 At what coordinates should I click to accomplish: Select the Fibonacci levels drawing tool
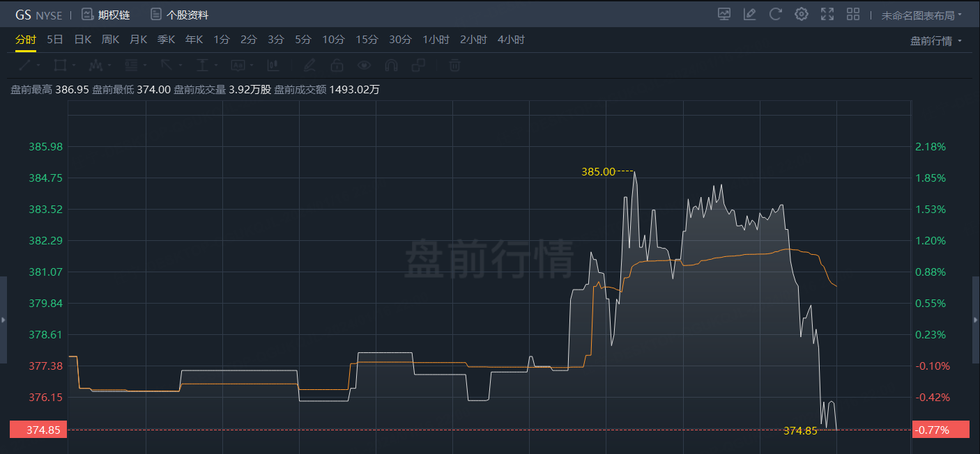pos(131,65)
